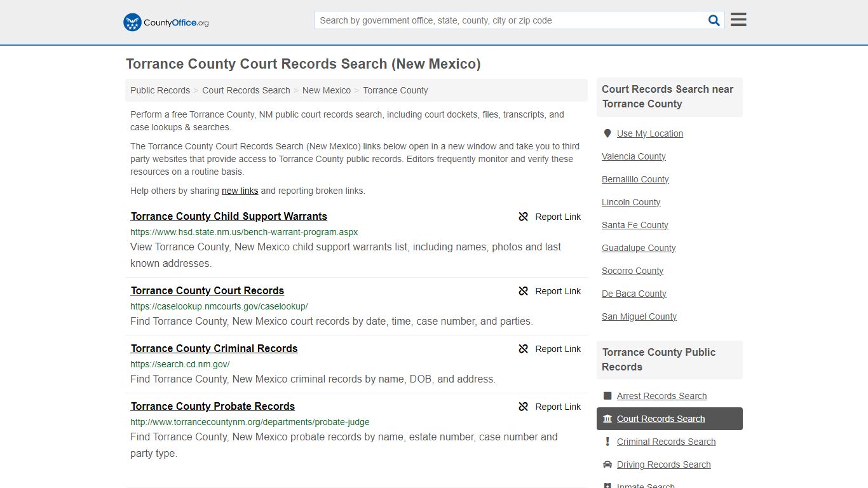Open Guadalupe County court records

click(639, 248)
